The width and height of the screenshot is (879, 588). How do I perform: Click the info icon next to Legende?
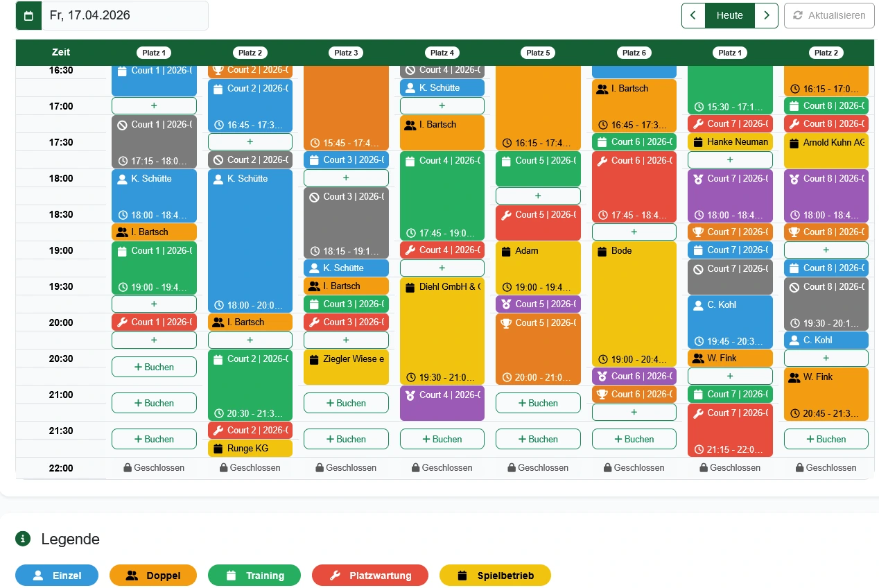(24, 539)
